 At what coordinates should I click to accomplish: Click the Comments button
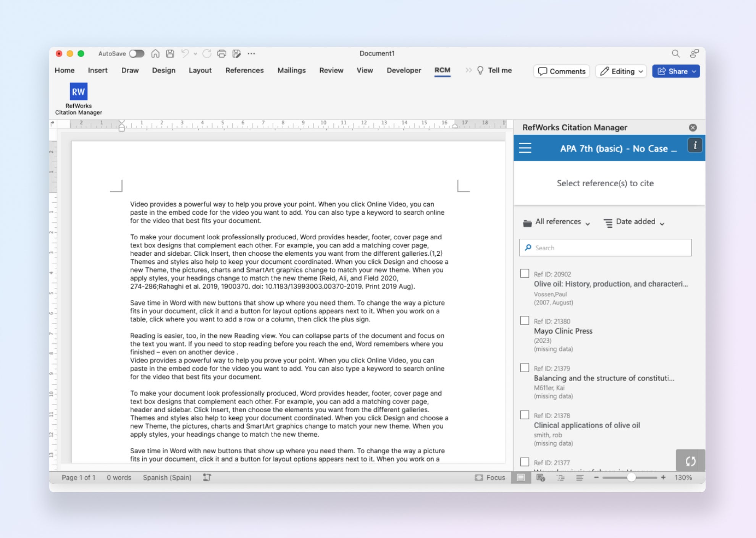click(x=562, y=71)
